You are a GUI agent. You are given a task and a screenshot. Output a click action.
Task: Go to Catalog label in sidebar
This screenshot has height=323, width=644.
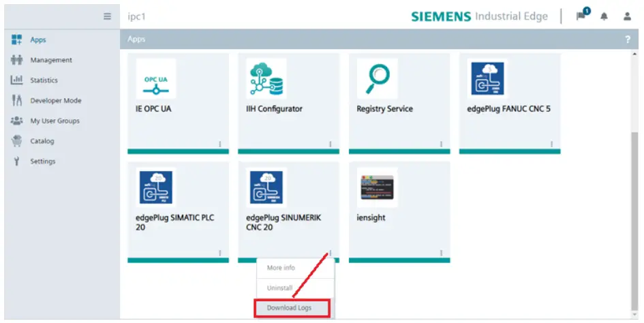(42, 141)
